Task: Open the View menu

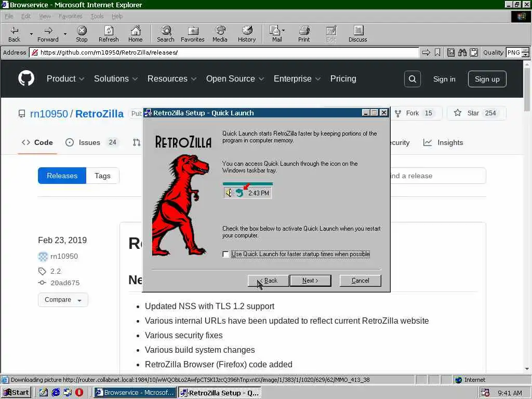Action: (45, 16)
